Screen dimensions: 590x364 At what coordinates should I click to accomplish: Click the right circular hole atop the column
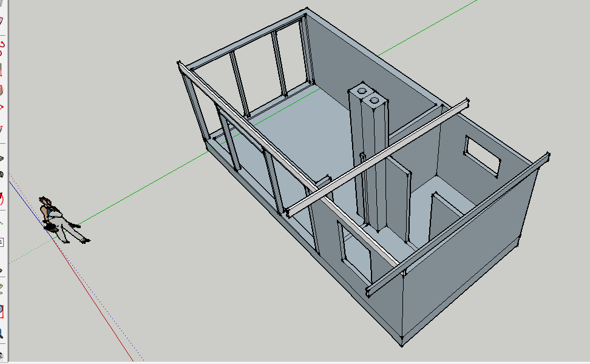click(x=375, y=99)
